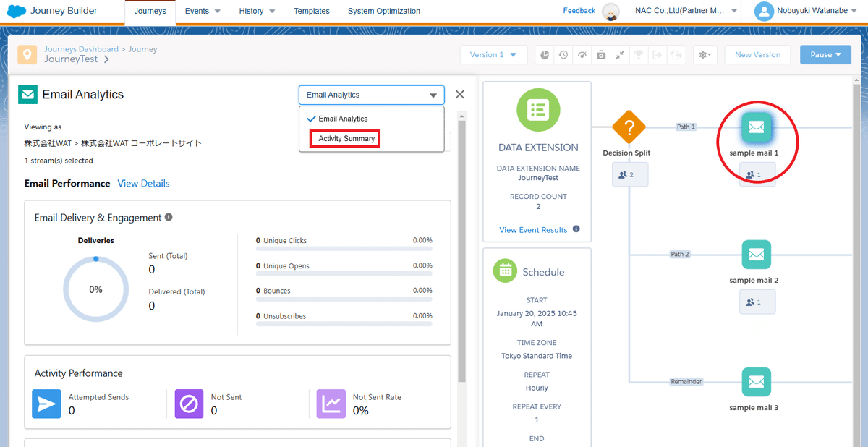Click the View Details link
The height and width of the screenshot is (447, 868).
click(x=143, y=184)
